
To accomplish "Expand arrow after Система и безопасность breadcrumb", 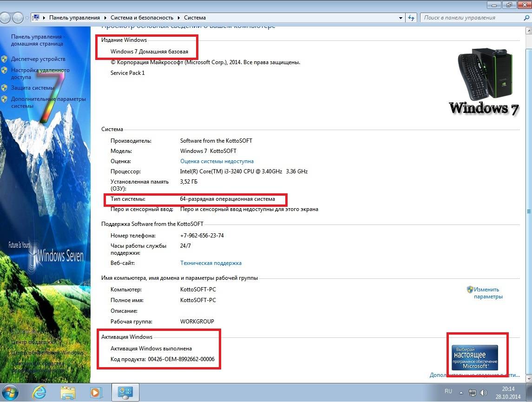I will tap(178, 18).
